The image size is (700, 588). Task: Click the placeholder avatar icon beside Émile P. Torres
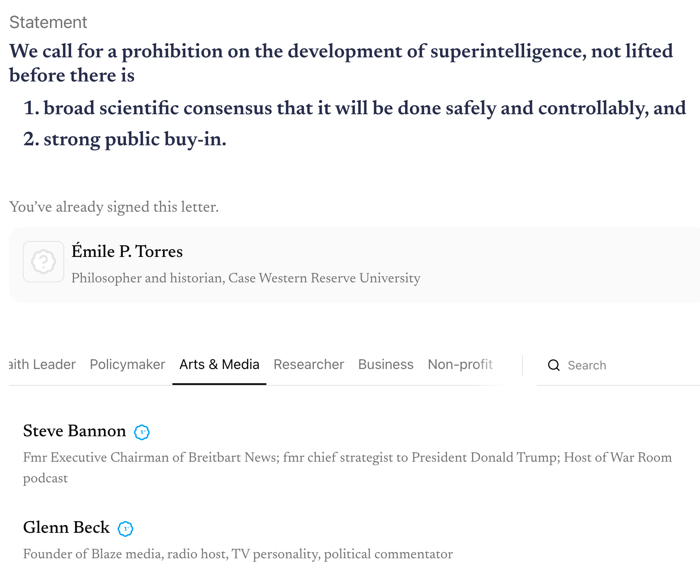tap(44, 262)
